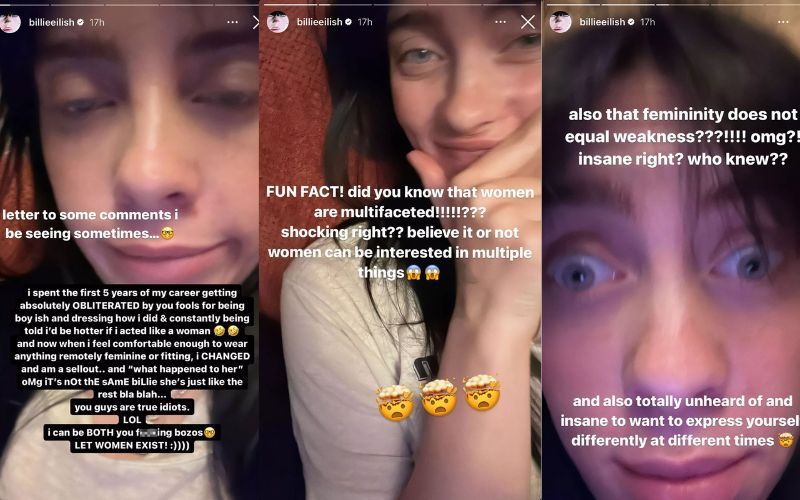Viewport: 800px width, 500px height.
Task: Open the three-dot menu on the 'FUN FACT' story
Action: tap(501, 21)
